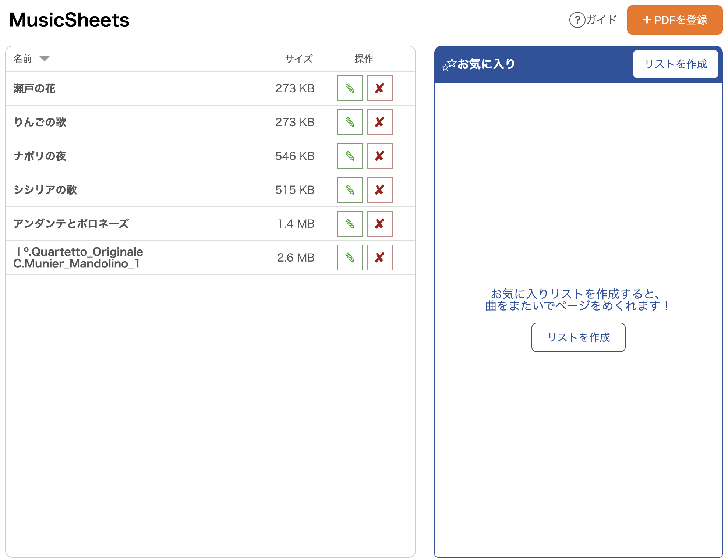Click the star icon beside お気に入り
The width and height of the screenshot is (728, 560).
[449, 64]
